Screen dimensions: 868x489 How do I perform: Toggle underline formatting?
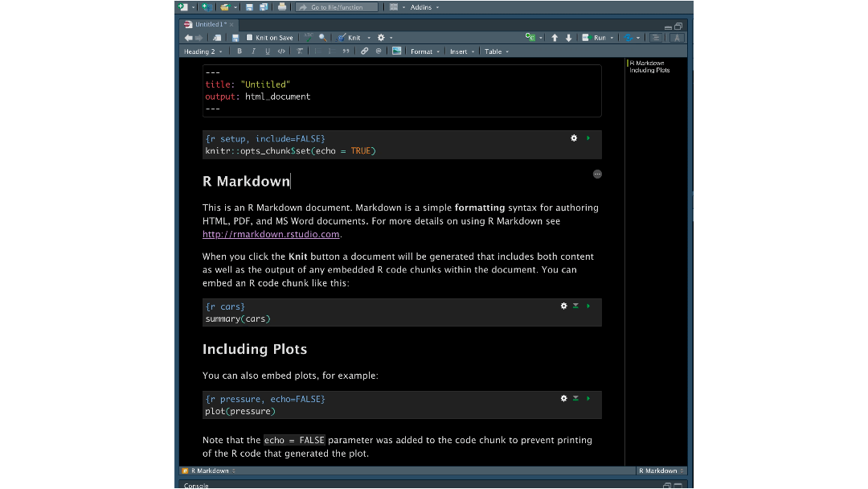coord(266,51)
